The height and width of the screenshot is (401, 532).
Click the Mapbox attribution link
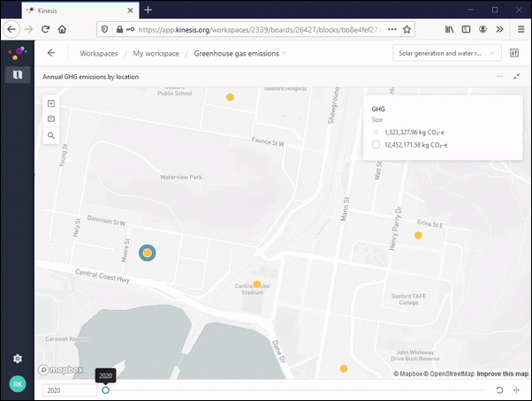click(407, 374)
